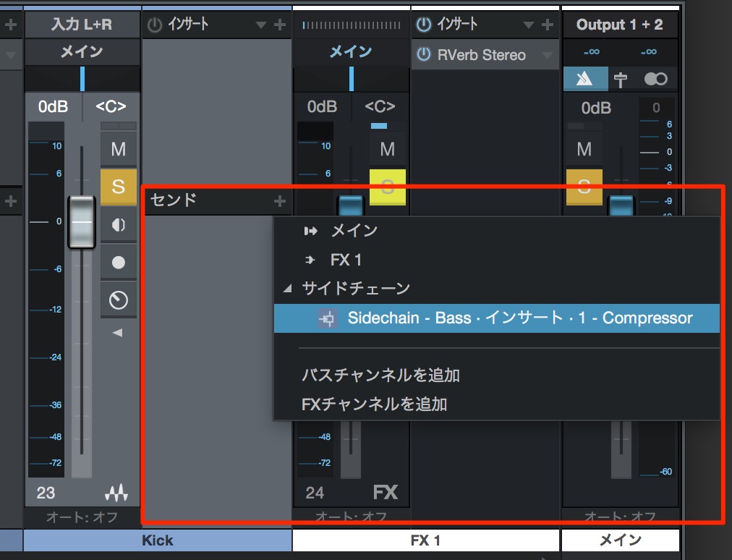732x560 pixels.
Task: Arm record on Kick channel
Action: [119, 263]
